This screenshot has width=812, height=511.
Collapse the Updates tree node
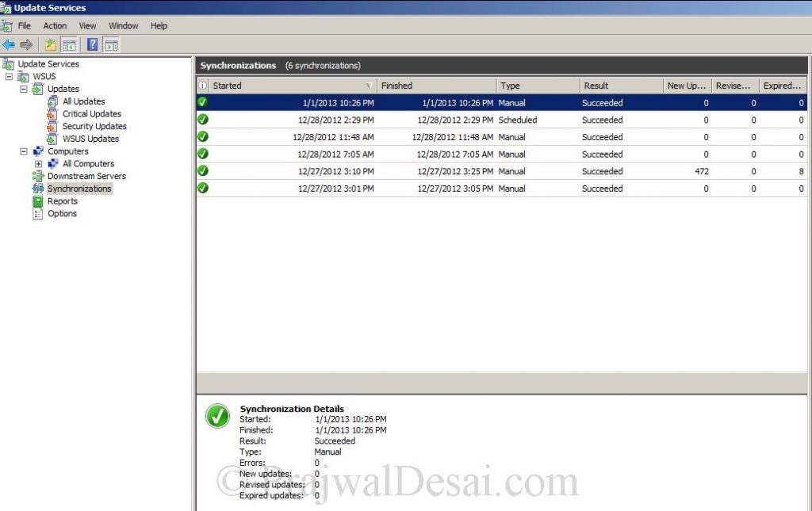24,89
